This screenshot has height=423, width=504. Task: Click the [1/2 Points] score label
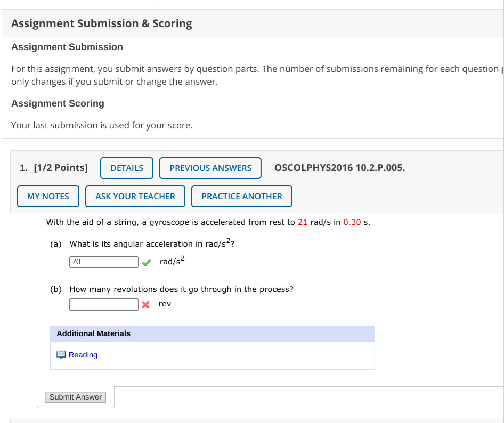click(x=61, y=167)
